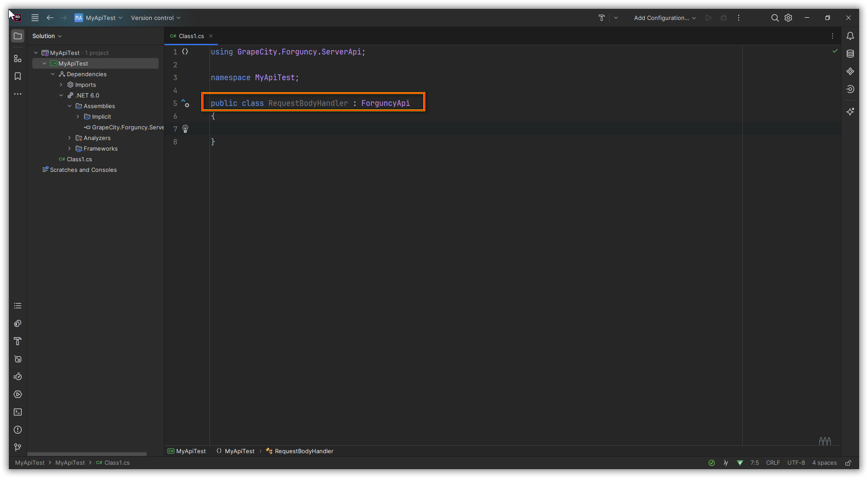
Task: Open the Database tool window icon
Action: [x=850, y=54]
